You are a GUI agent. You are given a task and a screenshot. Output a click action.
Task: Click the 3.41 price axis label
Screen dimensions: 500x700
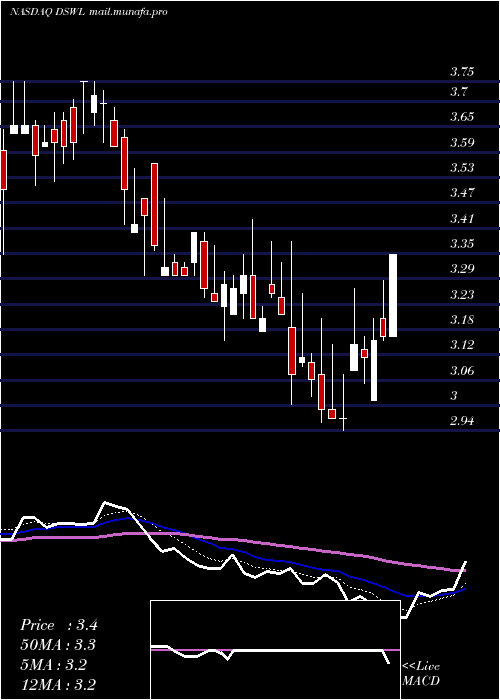point(462,219)
